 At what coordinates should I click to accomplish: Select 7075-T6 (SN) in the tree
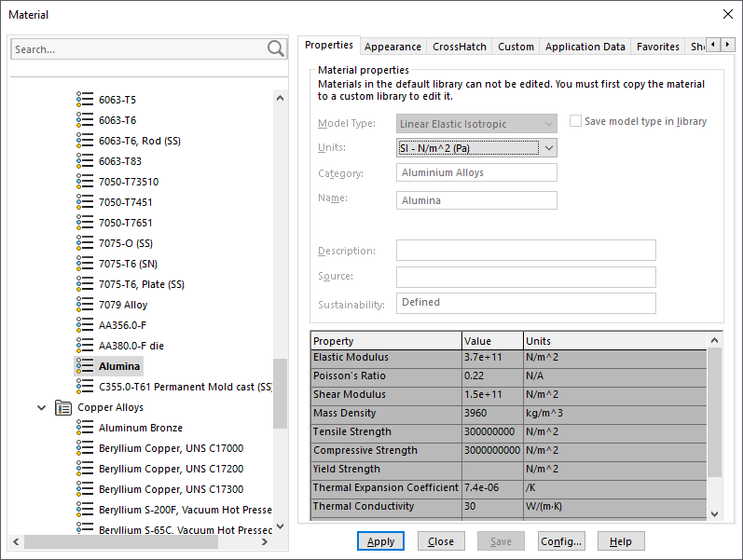point(128,264)
